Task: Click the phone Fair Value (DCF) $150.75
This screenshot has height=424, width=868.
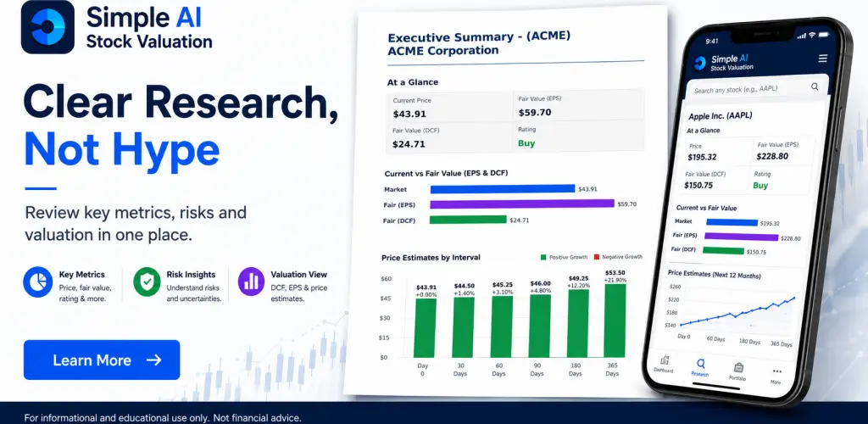Action: [x=700, y=186]
